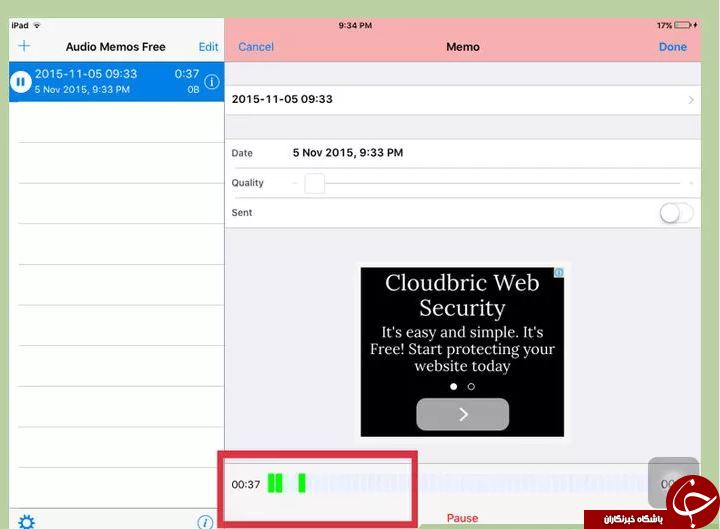The width and height of the screenshot is (720, 529).
Task: Open the bottom info icon in sidebar
Action: (x=205, y=522)
